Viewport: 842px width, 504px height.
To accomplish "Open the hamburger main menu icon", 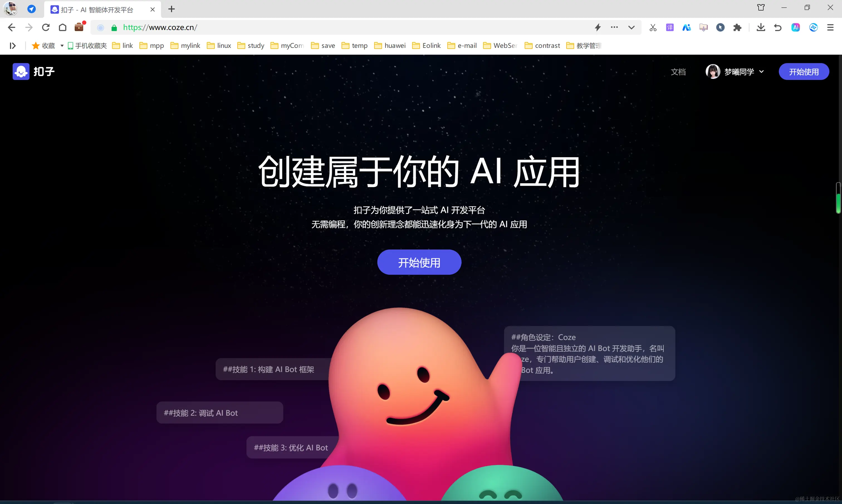I will (830, 28).
